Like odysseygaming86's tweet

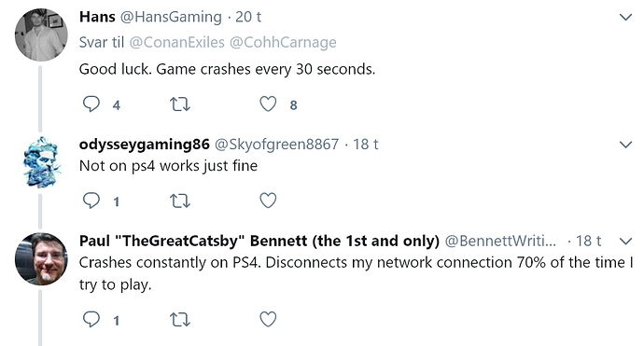268,201
